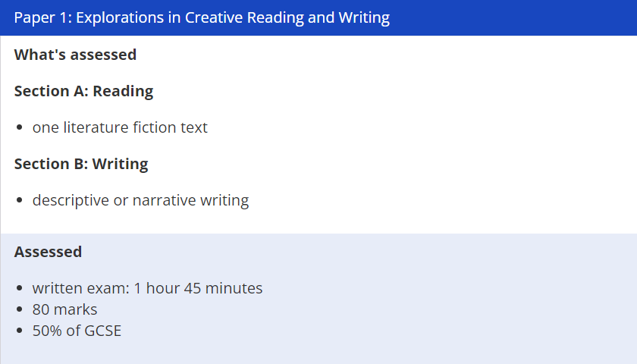The width and height of the screenshot is (637, 364).
Task: Click the Paper 1 header title
Action: click(202, 17)
